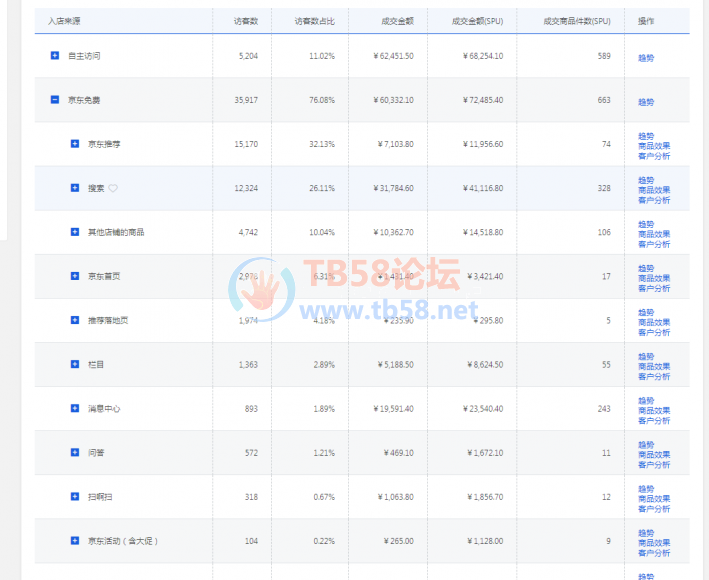Click the 成交金额(SPU) column header

[477, 21]
